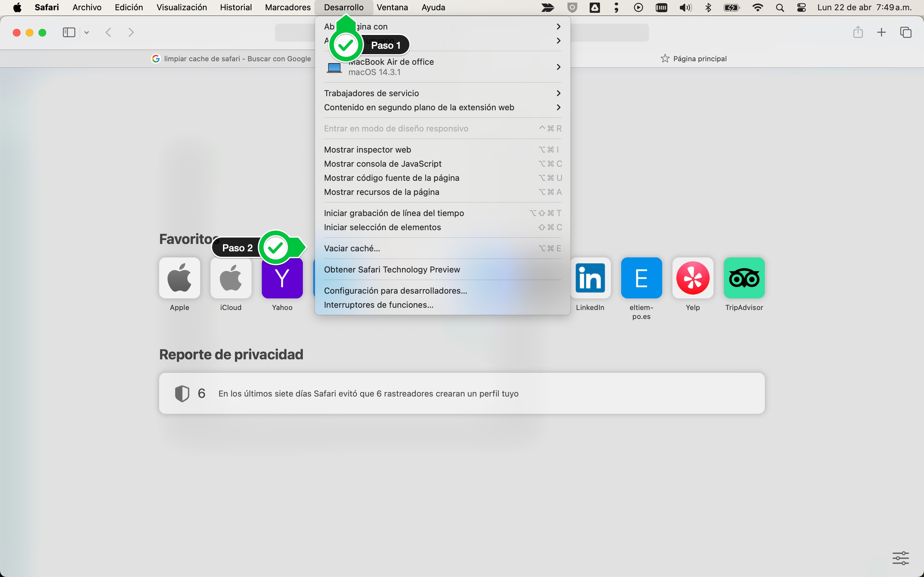Click the LinkedIn icon in favorites
Viewport: 924px width, 577px height.
(x=589, y=278)
